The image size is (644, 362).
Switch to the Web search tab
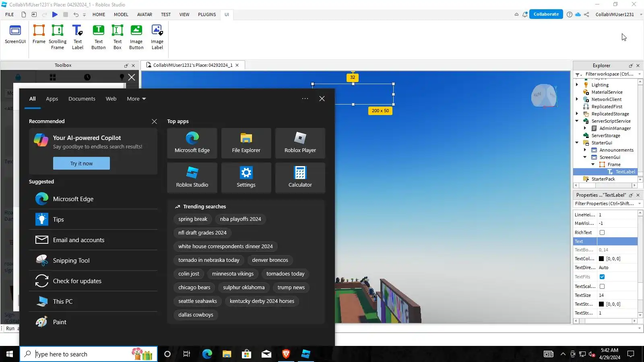[x=111, y=99]
